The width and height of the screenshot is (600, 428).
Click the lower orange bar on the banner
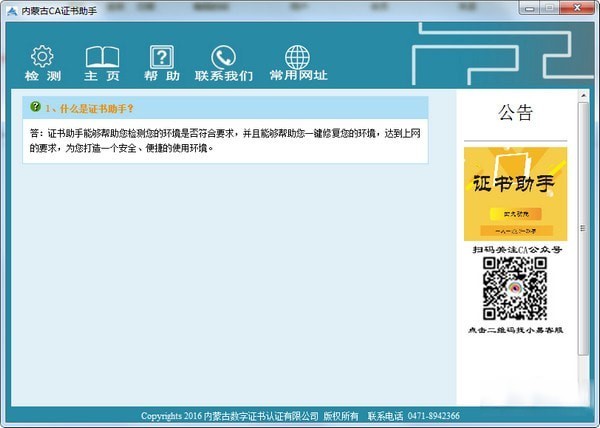(x=516, y=231)
